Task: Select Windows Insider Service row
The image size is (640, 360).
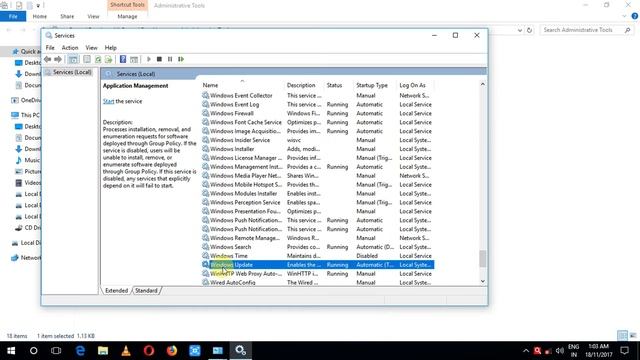Action: (x=318, y=140)
